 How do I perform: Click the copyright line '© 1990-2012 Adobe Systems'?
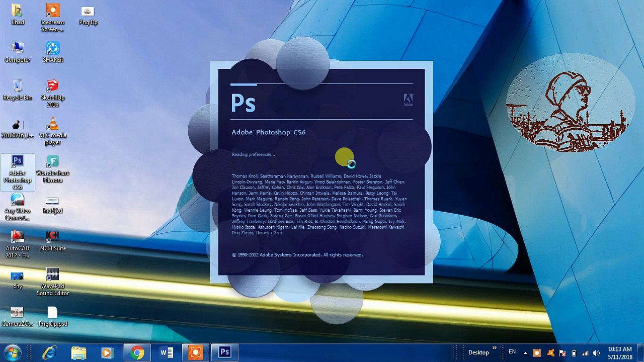pos(297,255)
